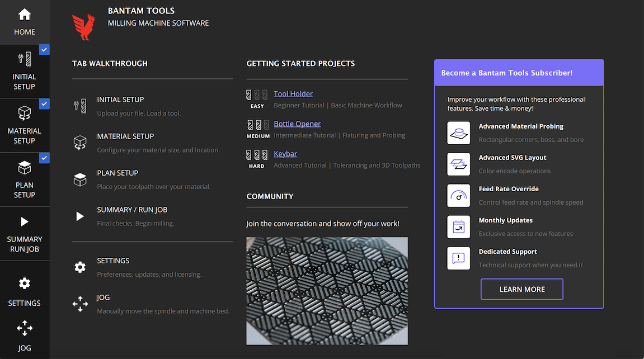Image resolution: width=644 pixels, height=359 pixels.
Task: Click Material Setup walkthrough cube icon
Action: 80,143
